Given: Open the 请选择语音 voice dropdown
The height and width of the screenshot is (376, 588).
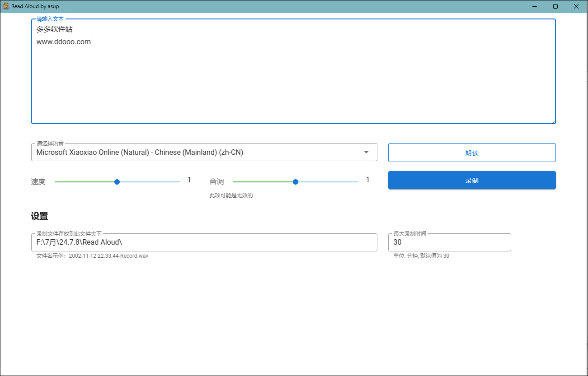Looking at the screenshot, I should (x=204, y=153).
